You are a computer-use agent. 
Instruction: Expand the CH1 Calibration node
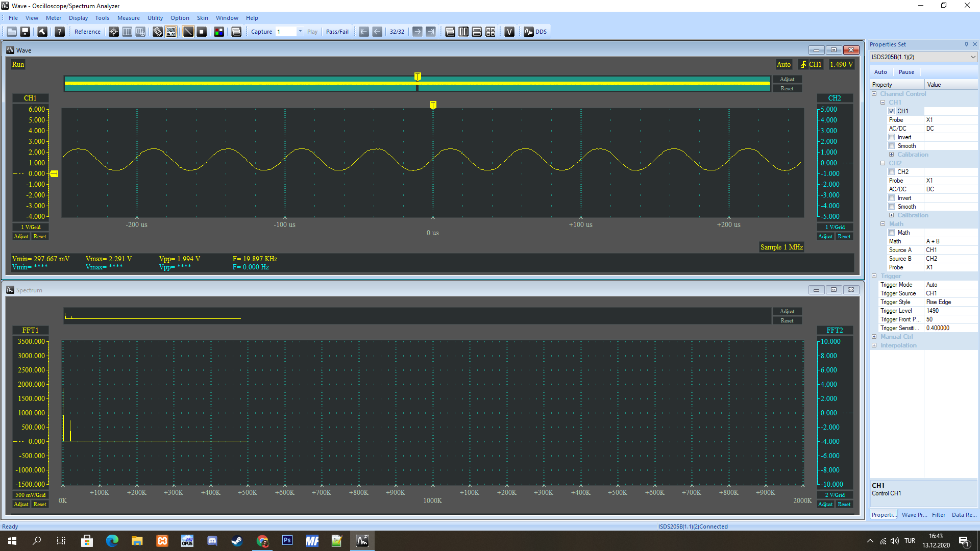pyautogui.click(x=892, y=155)
